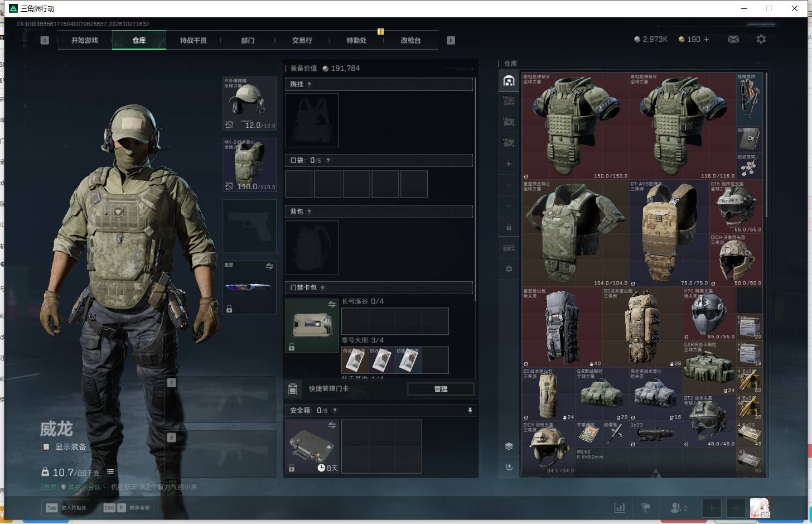The width and height of the screenshot is (812, 524).
Task: Click the plus next to 190 currency
Action: [706, 39]
